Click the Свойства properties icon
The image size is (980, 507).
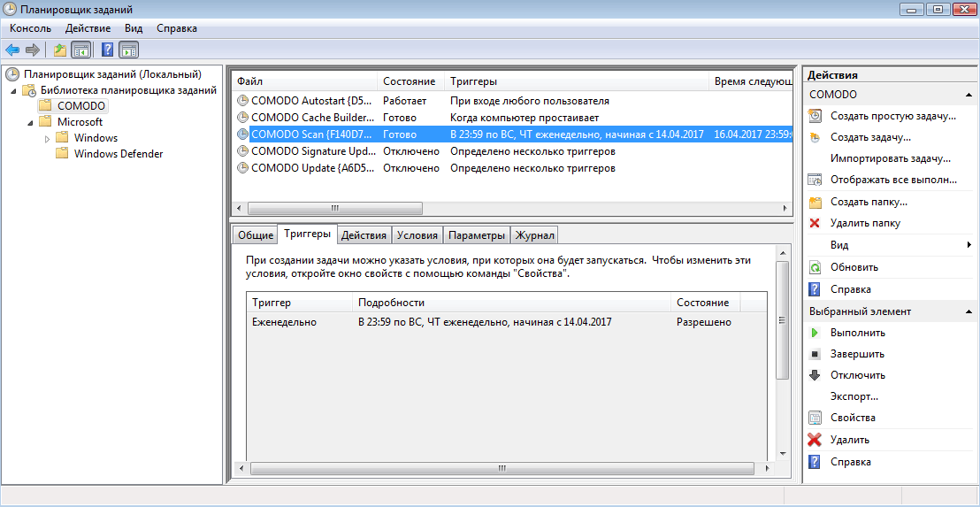(815, 418)
